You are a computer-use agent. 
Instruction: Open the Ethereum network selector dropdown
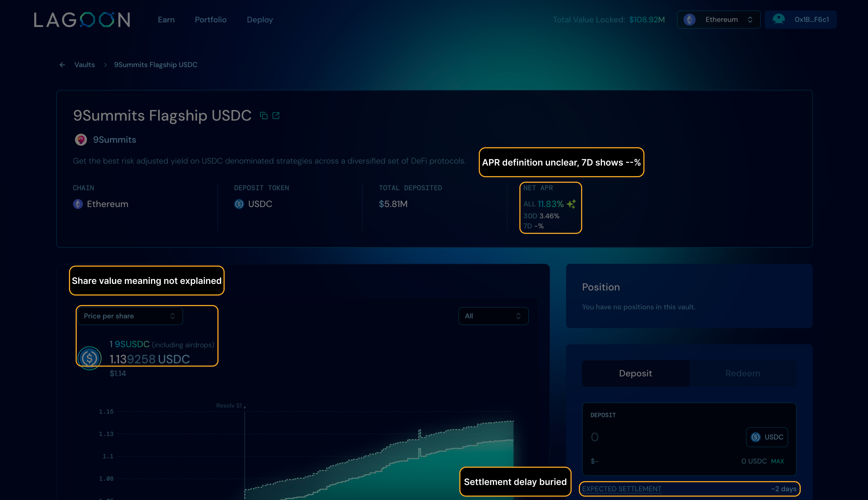pos(718,19)
